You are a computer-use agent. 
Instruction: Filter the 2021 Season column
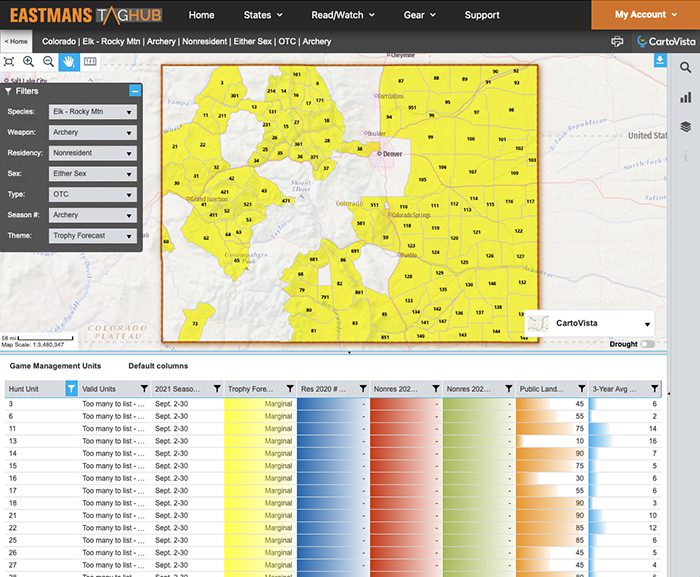coord(217,389)
